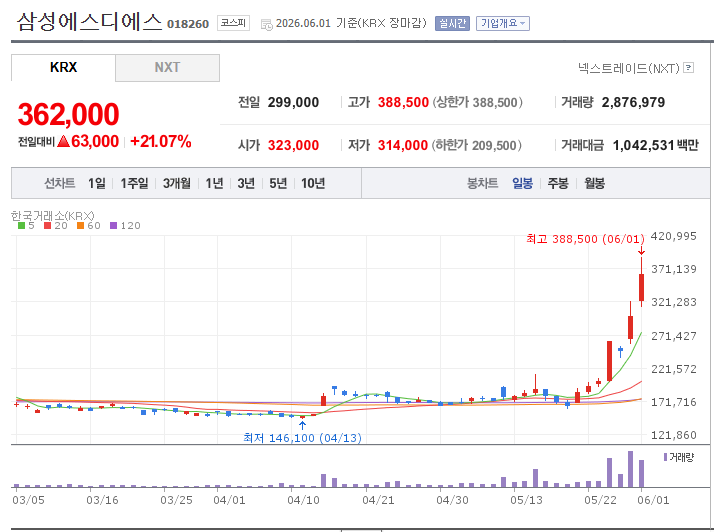Click the 한국거래소(KRX) chart caption

(53, 215)
